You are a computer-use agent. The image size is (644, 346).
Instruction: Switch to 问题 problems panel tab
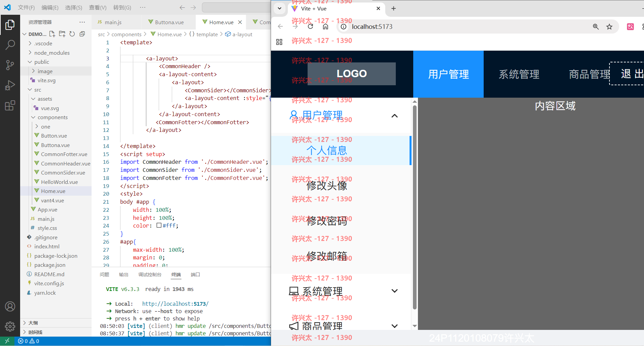coord(104,275)
